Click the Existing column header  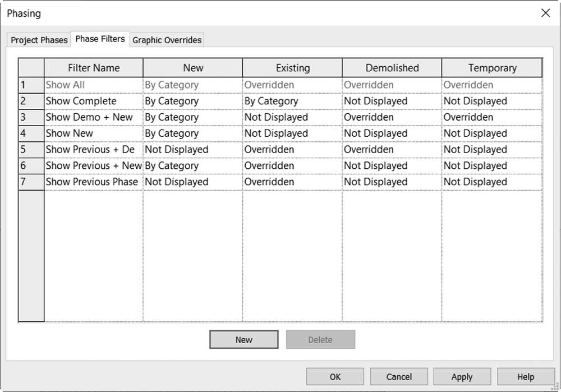293,68
